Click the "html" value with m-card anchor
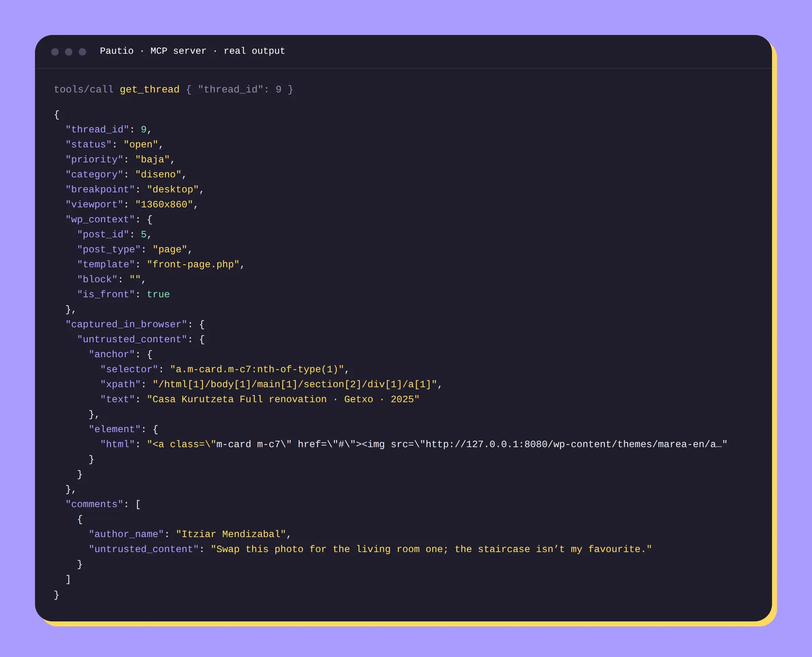This screenshot has height=657, width=812. tap(437, 445)
